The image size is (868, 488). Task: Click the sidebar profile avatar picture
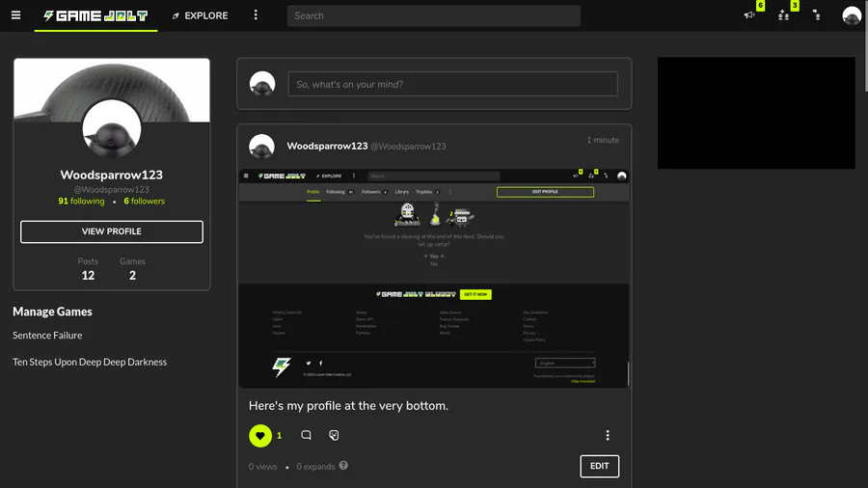[x=111, y=129]
